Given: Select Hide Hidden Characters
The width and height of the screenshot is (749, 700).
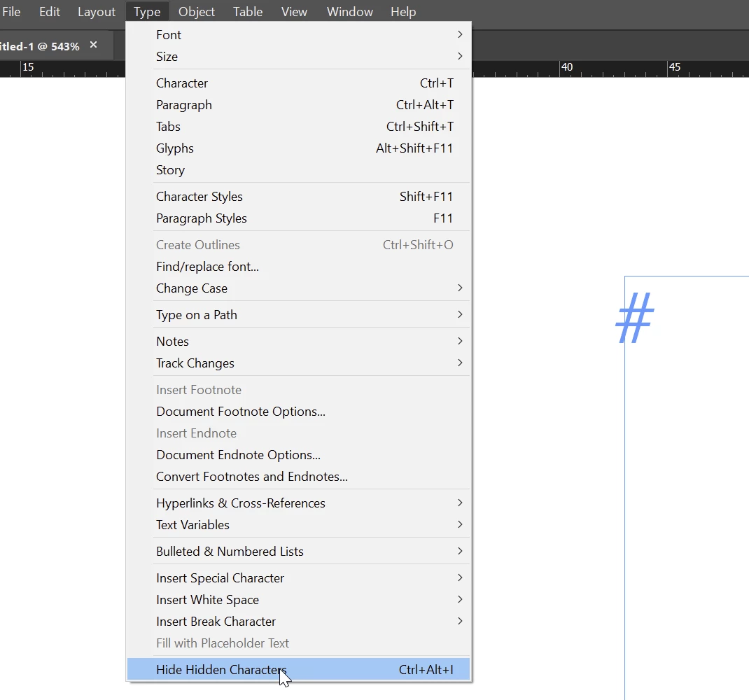Looking at the screenshot, I should (298, 669).
